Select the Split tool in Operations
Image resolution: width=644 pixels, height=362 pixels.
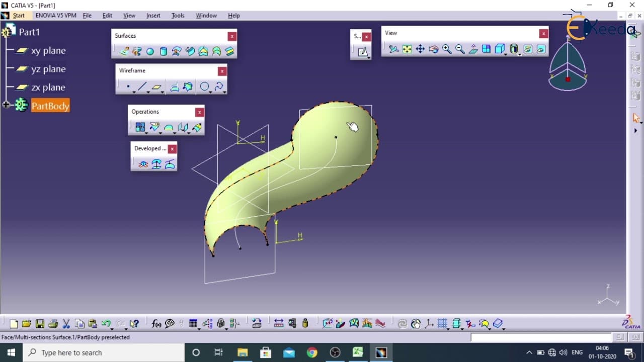click(154, 127)
